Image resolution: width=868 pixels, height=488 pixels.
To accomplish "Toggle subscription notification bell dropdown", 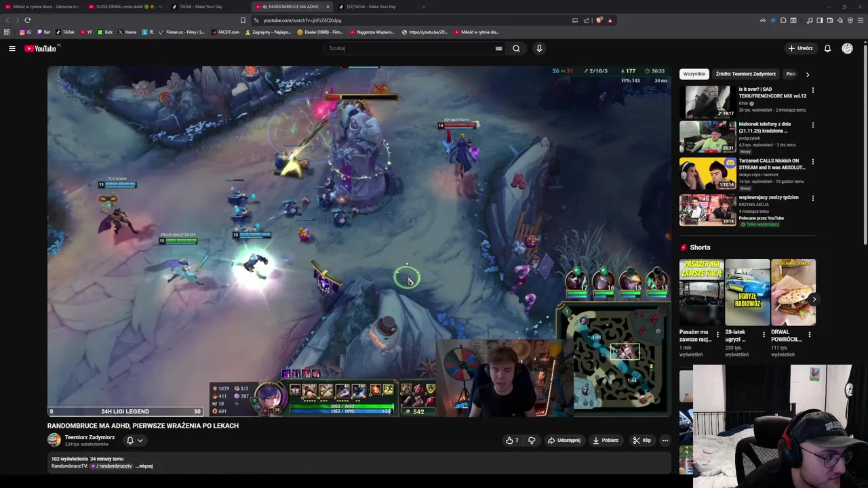I will coord(134,441).
